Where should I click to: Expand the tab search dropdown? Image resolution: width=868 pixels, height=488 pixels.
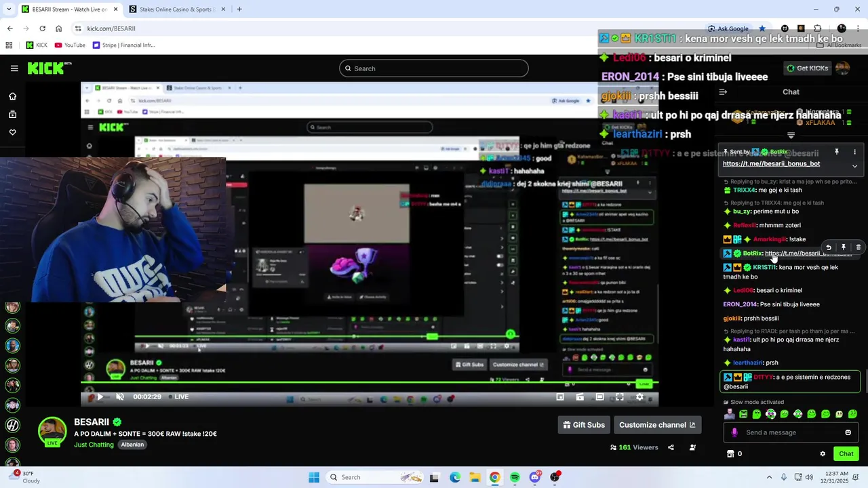point(7,9)
